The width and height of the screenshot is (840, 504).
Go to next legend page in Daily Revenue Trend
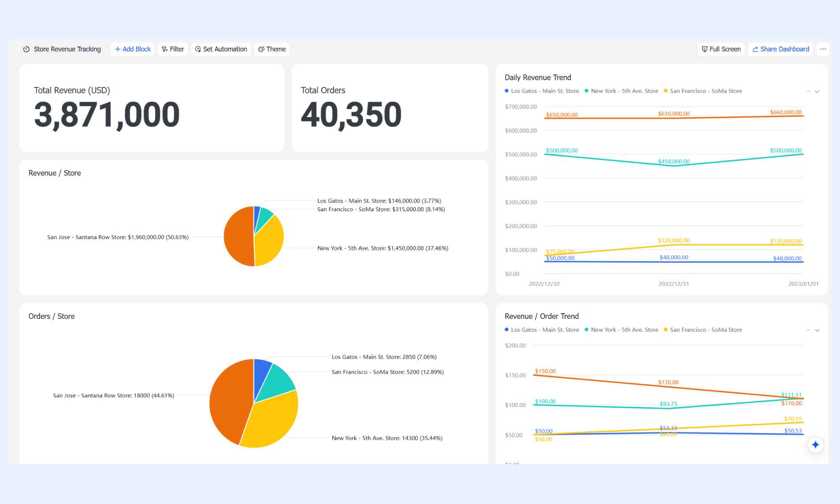[x=817, y=91]
